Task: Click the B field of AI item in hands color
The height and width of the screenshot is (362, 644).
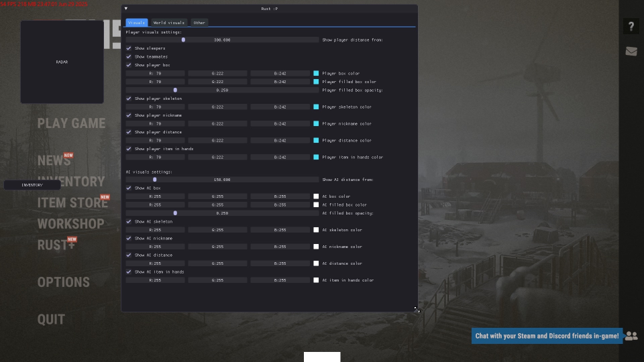Action: (x=280, y=280)
